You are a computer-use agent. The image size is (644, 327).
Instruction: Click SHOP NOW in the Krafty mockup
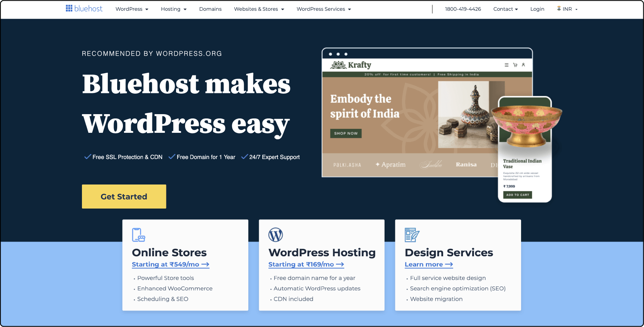pyautogui.click(x=346, y=133)
